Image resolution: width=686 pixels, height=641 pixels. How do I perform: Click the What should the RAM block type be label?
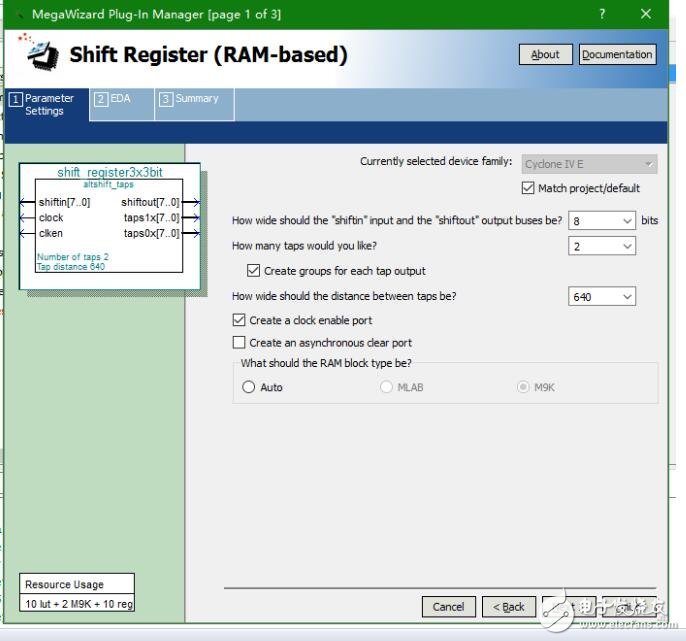coord(326,363)
